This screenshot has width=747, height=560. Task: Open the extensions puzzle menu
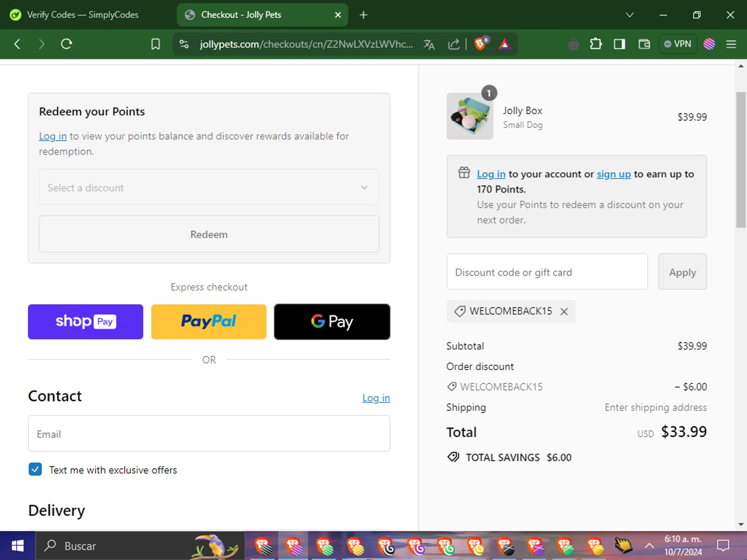(x=596, y=44)
